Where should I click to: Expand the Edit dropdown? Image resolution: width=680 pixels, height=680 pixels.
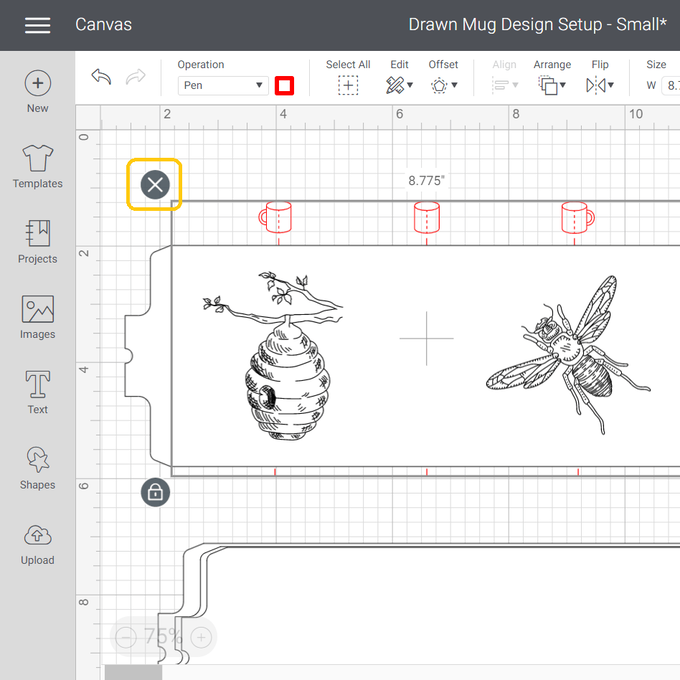tap(399, 86)
